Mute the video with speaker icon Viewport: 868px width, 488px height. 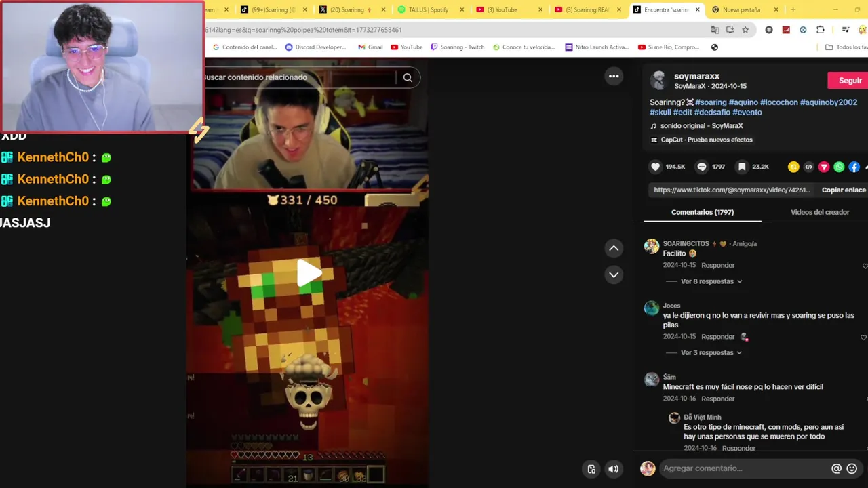point(614,469)
